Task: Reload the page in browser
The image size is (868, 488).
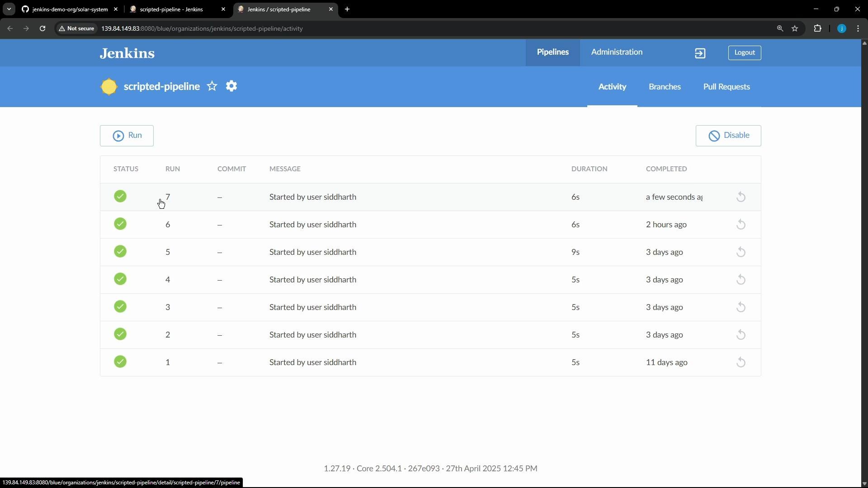Action: [42, 28]
